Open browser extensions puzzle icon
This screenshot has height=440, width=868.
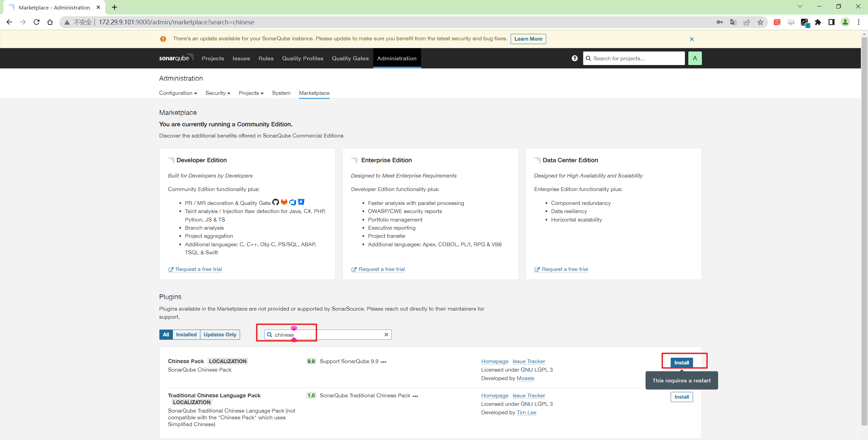[818, 22]
